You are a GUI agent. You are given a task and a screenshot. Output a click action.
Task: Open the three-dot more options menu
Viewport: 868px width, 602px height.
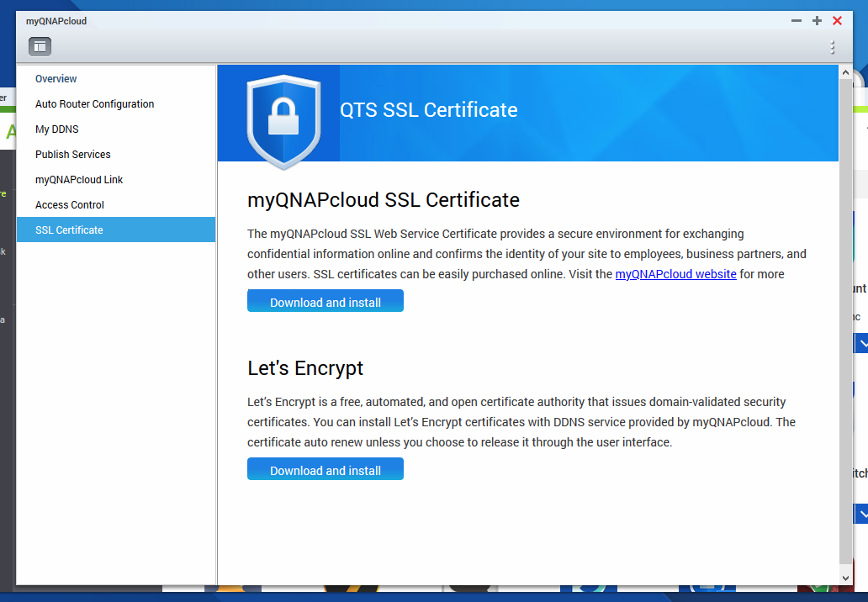pos(832,48)
